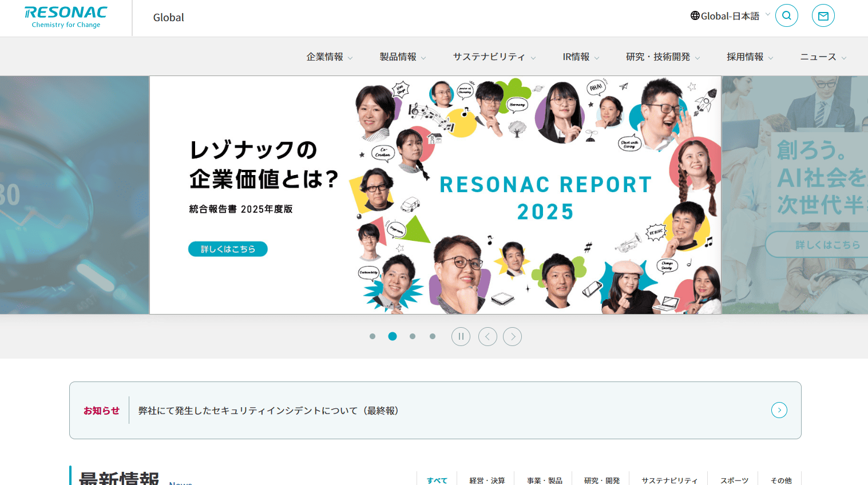This screenshot has height=485, width=868.
Task: Click the 統合報告書 2025年度版 text
Action: coord(241,209)
